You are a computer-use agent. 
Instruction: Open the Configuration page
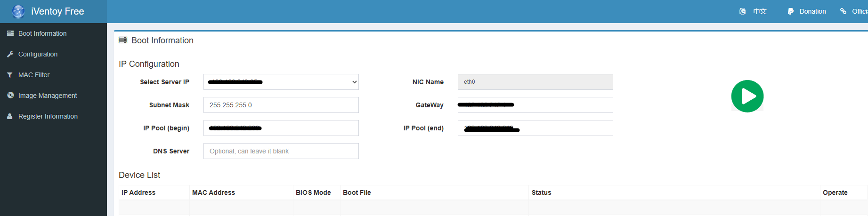coord(38,54)
